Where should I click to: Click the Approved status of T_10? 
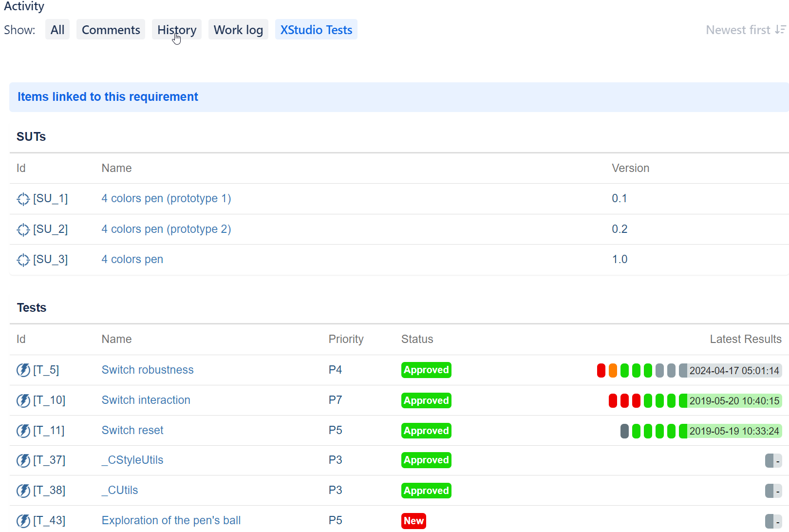[x=426, y=400]
